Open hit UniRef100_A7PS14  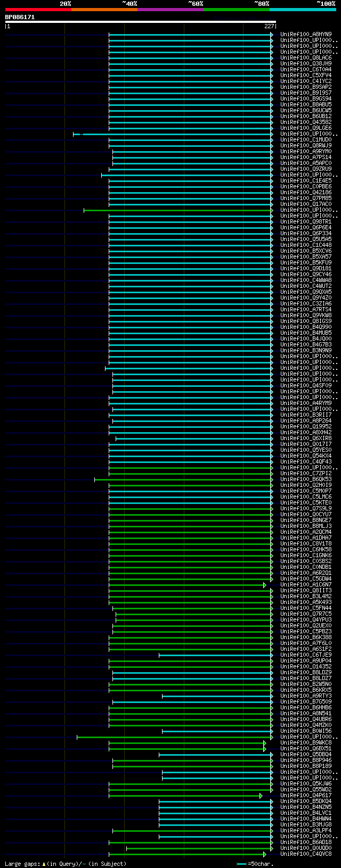(x=306, y=157)
